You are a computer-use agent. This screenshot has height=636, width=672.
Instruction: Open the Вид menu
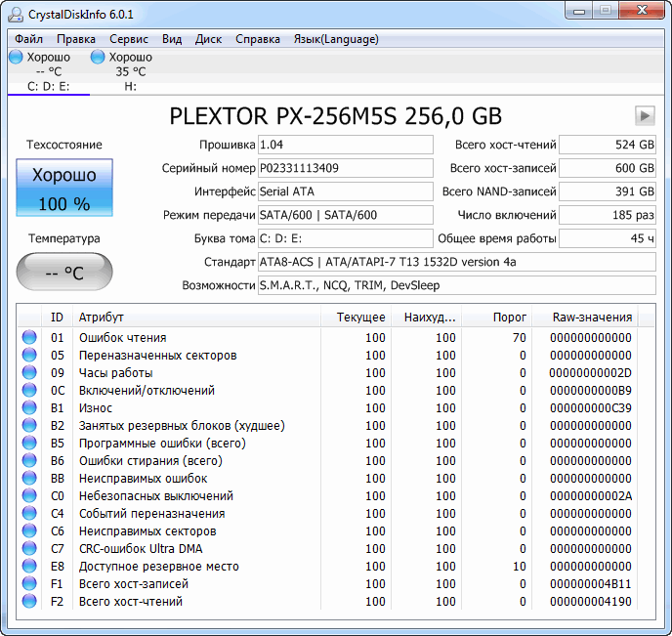click(172, 39)
